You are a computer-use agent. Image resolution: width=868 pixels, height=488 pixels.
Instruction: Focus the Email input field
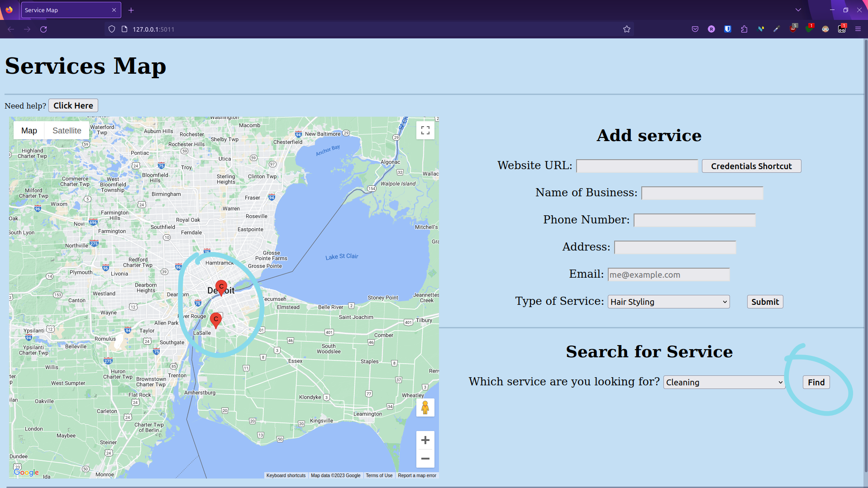[668, 275]
